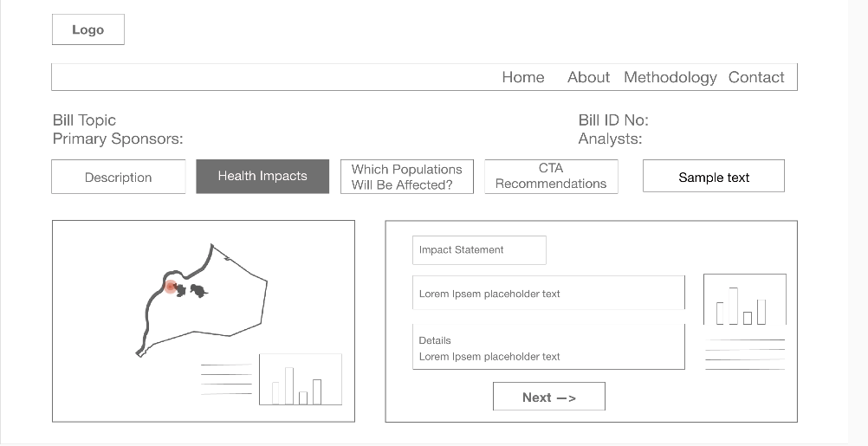Viewport: 868px width, 446px height.
Task: Switch to the Description tab
Action: coord(119,177)
